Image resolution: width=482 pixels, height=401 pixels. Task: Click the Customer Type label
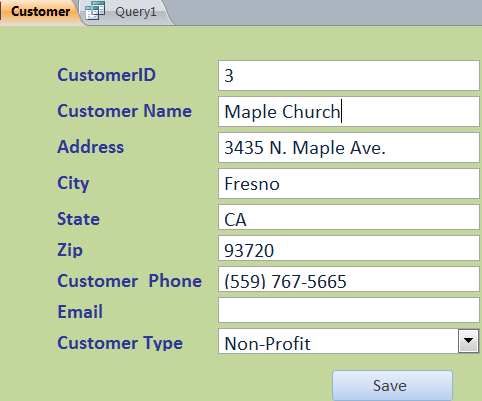(x=120, y=343)
